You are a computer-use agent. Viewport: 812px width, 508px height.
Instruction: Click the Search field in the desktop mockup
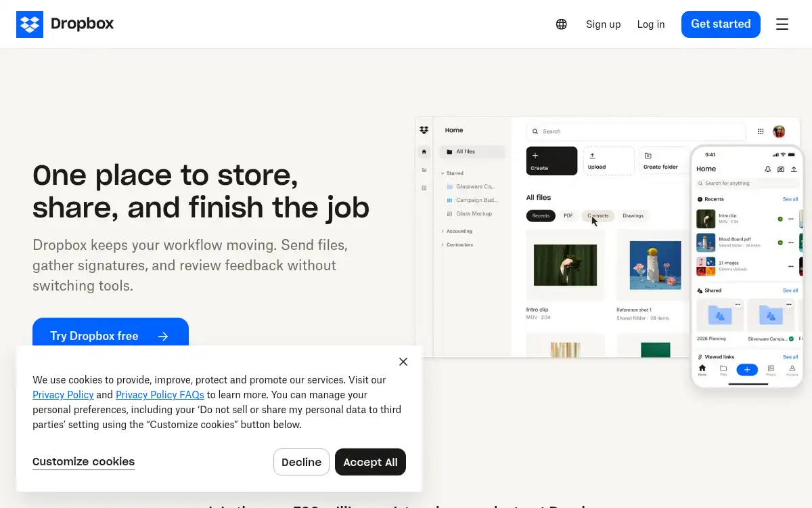[x=636, y=131]
